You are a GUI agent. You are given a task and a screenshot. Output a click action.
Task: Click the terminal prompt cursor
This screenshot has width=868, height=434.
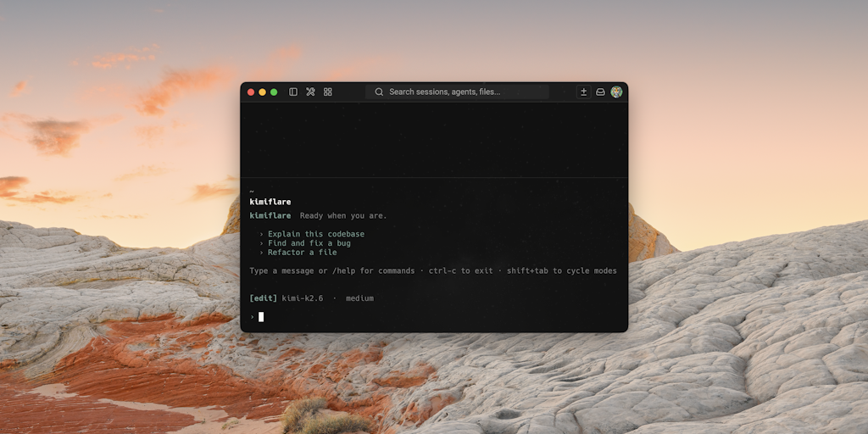(261, 317)
